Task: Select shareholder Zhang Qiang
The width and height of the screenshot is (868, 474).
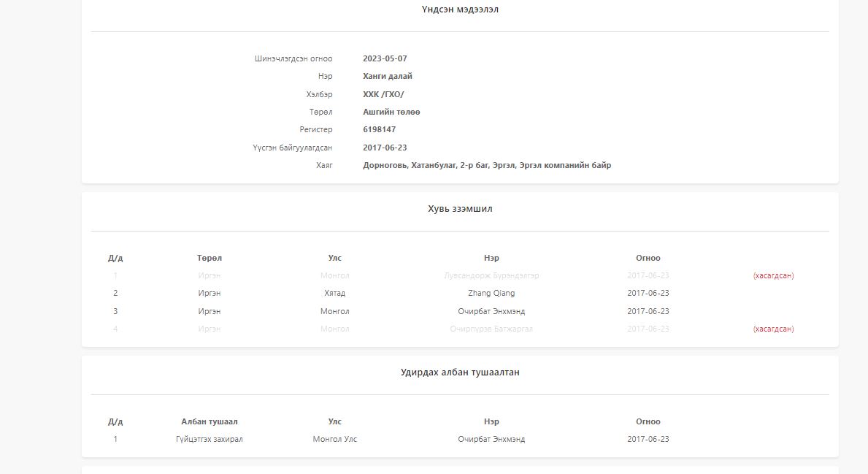Action: [x=491, y=294]
